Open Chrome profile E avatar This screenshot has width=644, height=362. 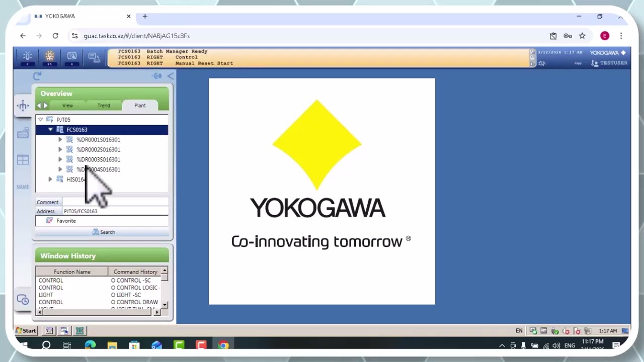click(x=605, y=36)
